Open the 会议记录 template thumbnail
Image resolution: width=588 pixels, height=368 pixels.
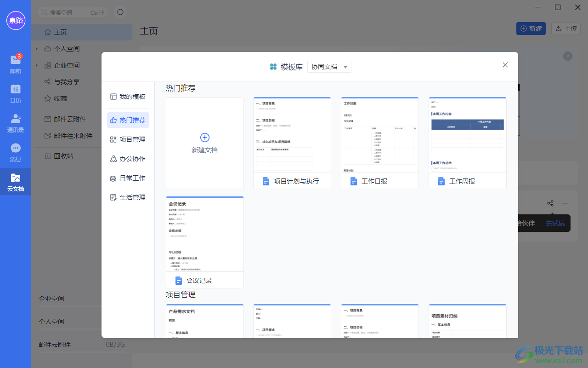pos(205,234)
